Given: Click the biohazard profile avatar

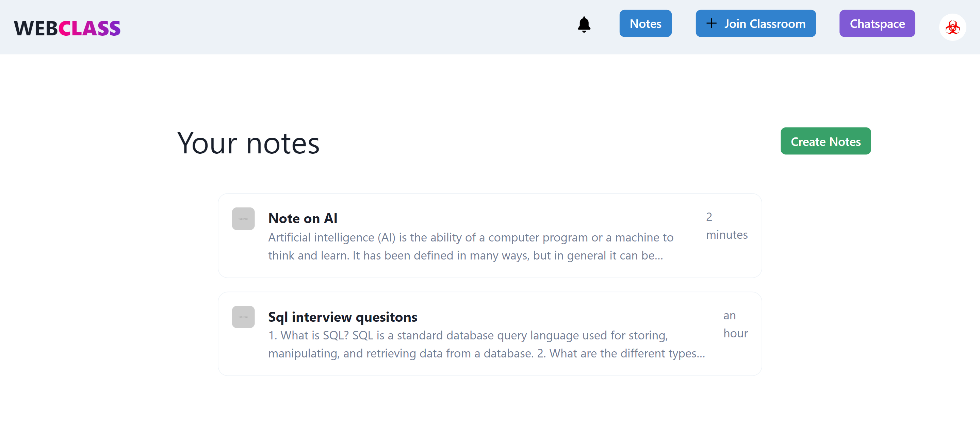Looking at the screenshot, I should point(952,27).
